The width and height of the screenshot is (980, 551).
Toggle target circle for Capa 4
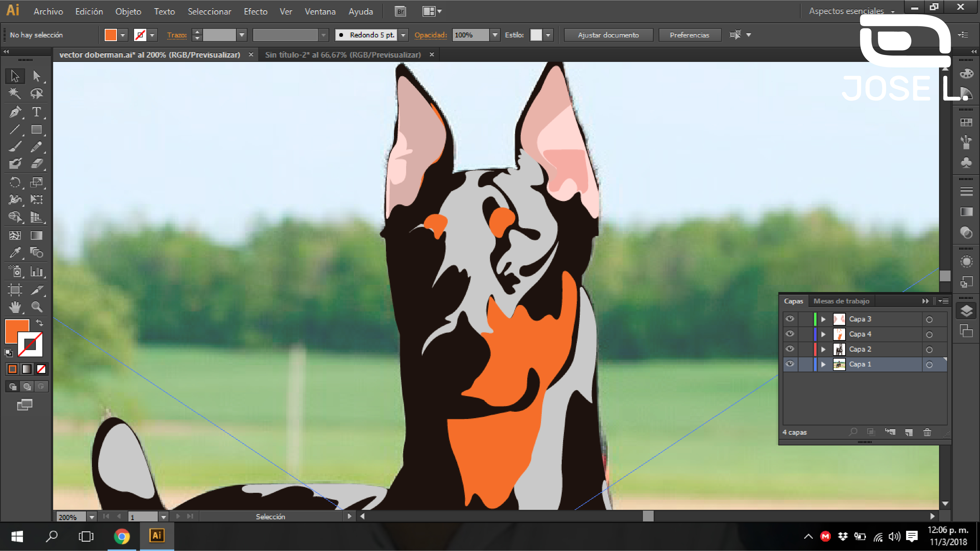[x=929, y=335]
